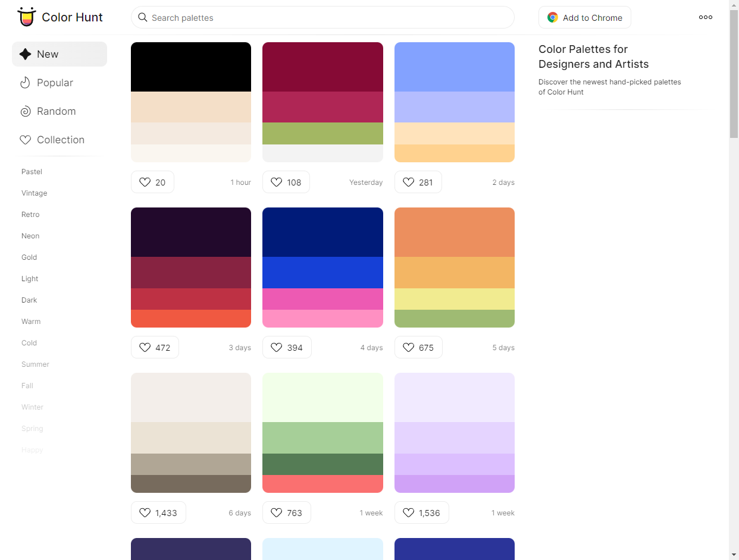This screenshot has height=560, width=739.
Task: Choose the Neon tag filter
Action: pyautogui.click(x=30, y=236)
